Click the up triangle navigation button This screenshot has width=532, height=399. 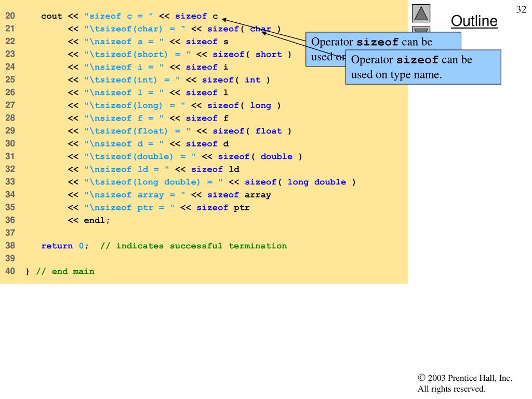pos(421,13)
